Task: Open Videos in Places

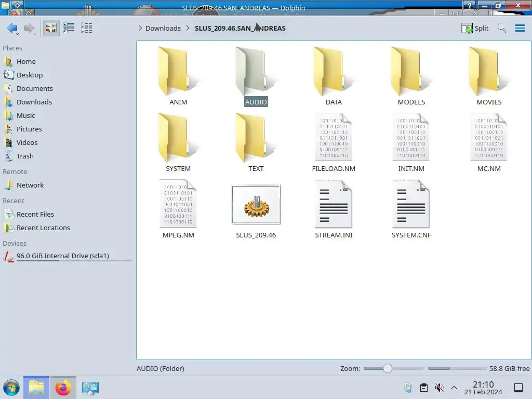Action: [x=27, y=143]
